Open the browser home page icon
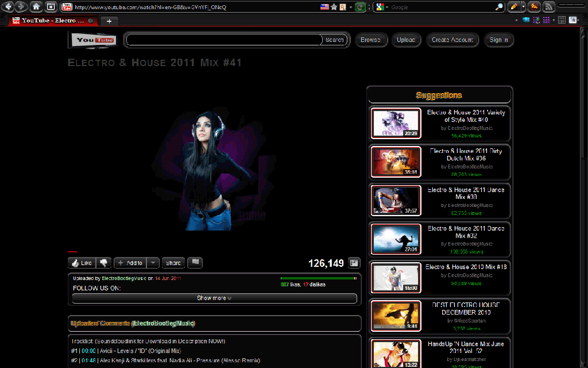The height and width of the screenshot is (368, 588). click(36, 6)
